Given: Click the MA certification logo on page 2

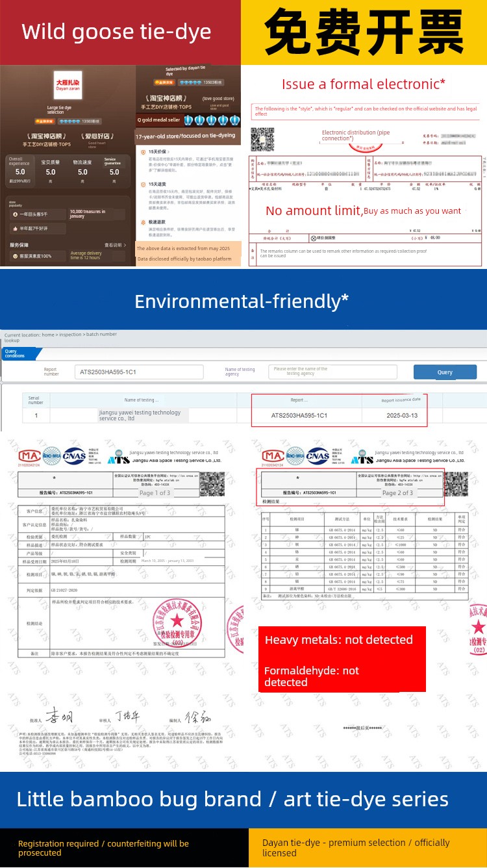Looking at the screenshot, I should (x=274, y=456).
